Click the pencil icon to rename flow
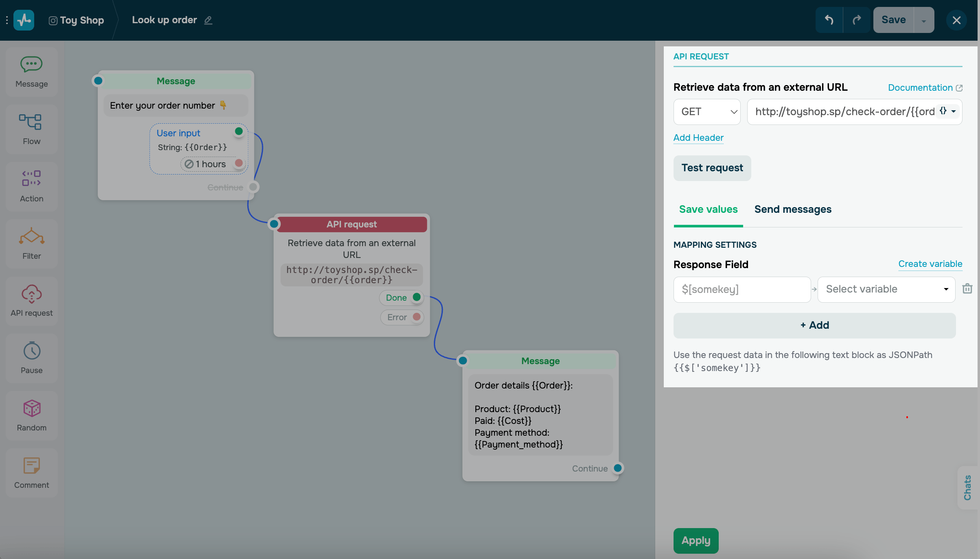Screen dimensions: 980x559 [208, 20]
